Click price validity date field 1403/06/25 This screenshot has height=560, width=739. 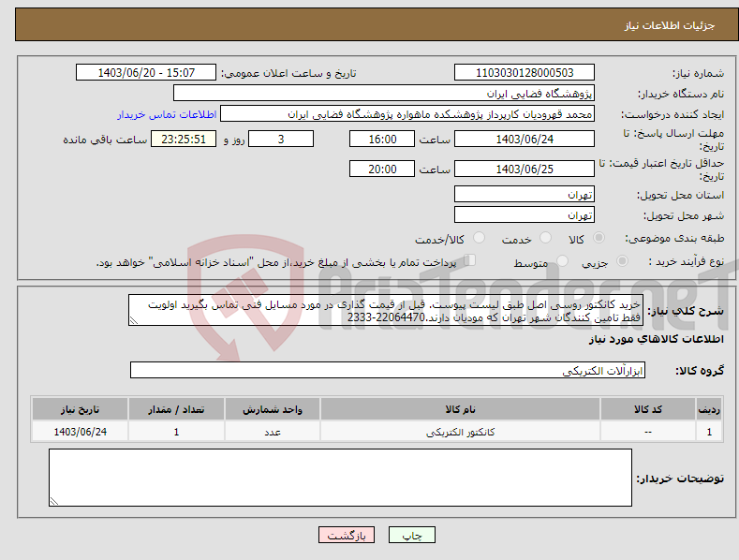[x=525, y=169]
